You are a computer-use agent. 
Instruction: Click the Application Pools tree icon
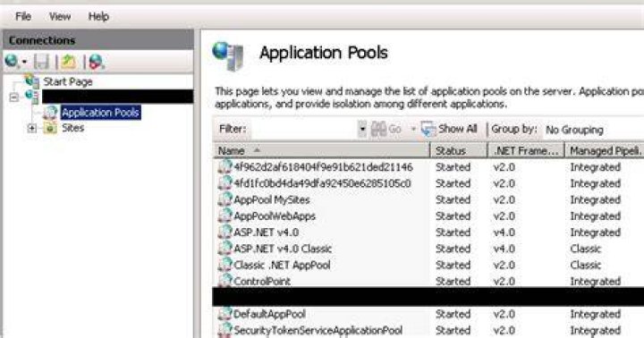click(50, 113)
